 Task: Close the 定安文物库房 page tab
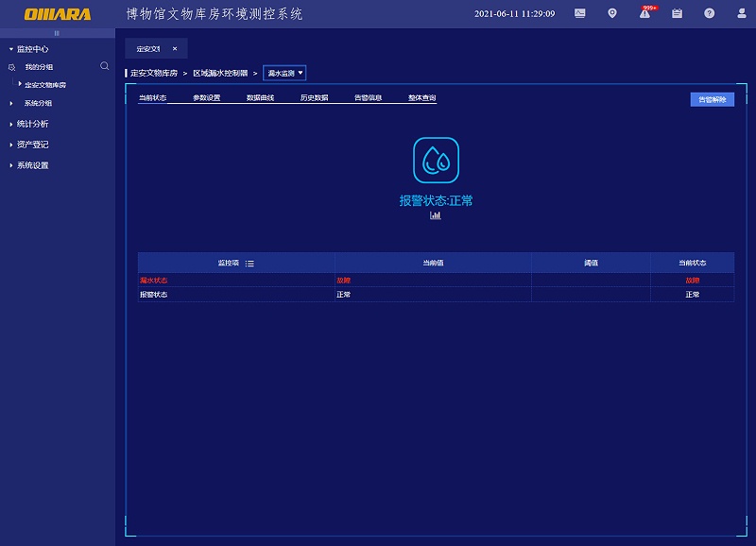(x=174, y=48)
